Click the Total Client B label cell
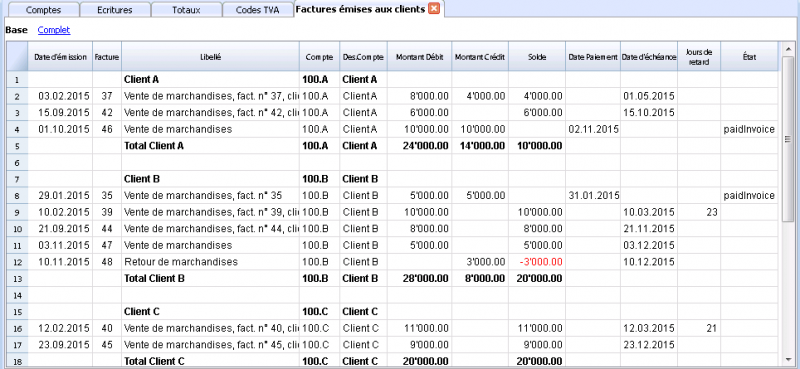This screenshot has width=800, height=369. coord(210,279)
